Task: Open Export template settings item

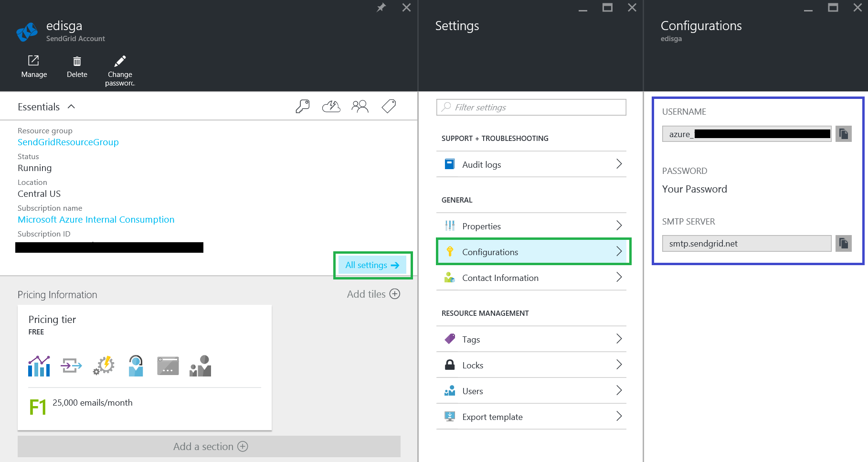Action: (531, 417)
